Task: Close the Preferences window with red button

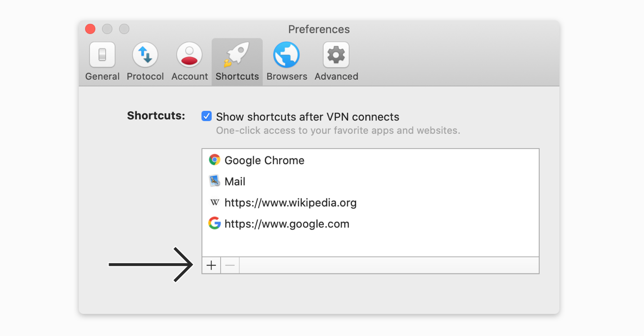Action: (90, 29)
